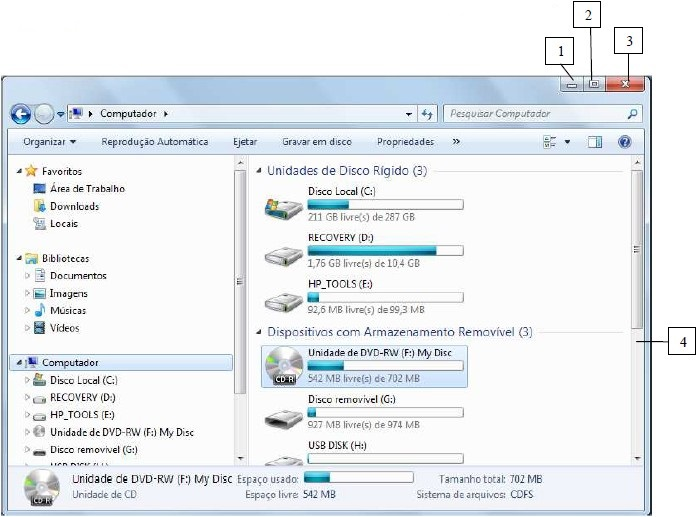Collapse Unidades de Disco Rígido group
This screenshot has width=697, height=517.
[x=260, y=171]
